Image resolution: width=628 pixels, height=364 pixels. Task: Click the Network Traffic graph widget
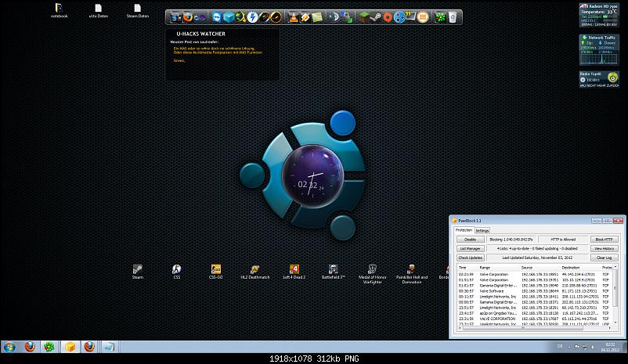(599, 49)
